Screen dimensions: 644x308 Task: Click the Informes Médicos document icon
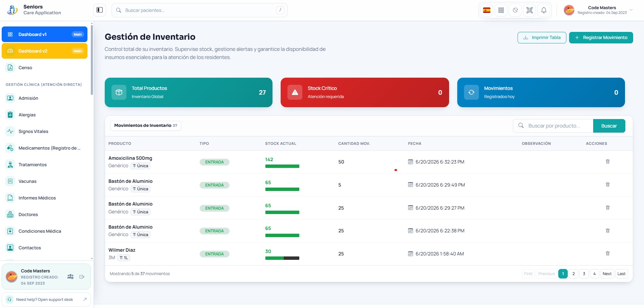point(10,198)
